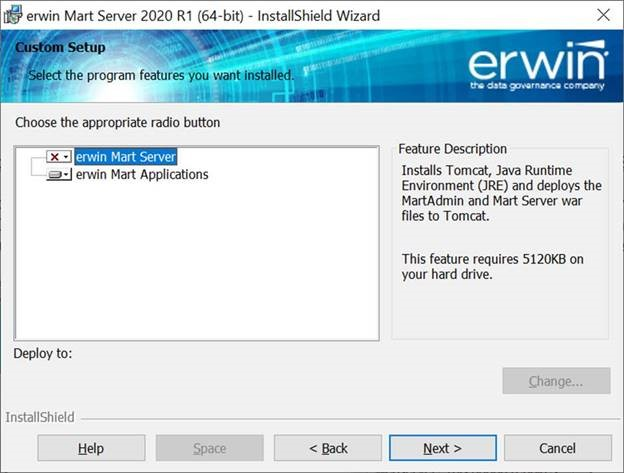Click the Custom Setup heading

pyautogui.click(x=60, y=47)
